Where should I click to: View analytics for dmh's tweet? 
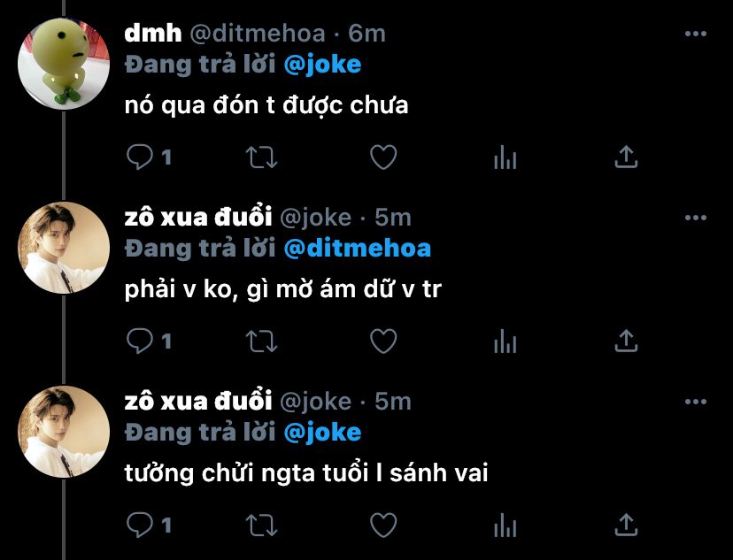505,157
